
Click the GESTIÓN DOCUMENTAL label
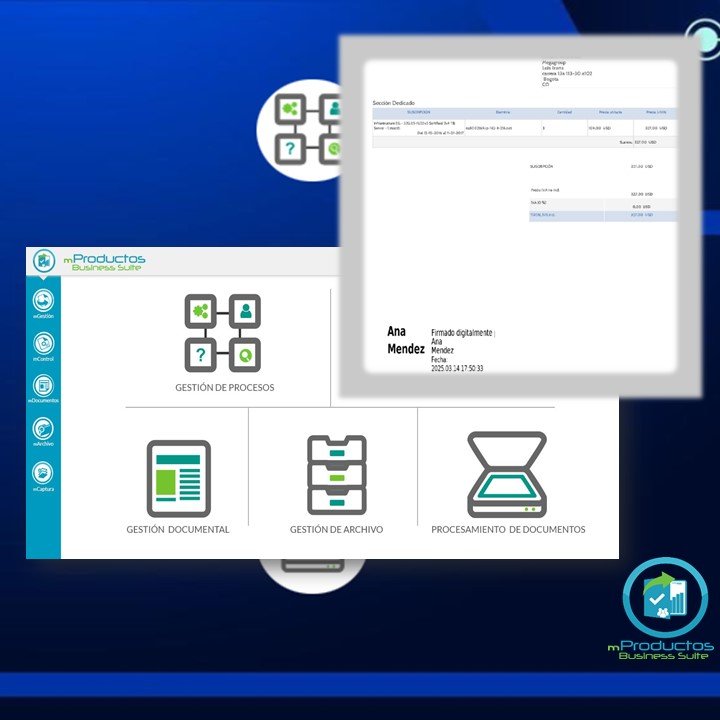point(178,529)
